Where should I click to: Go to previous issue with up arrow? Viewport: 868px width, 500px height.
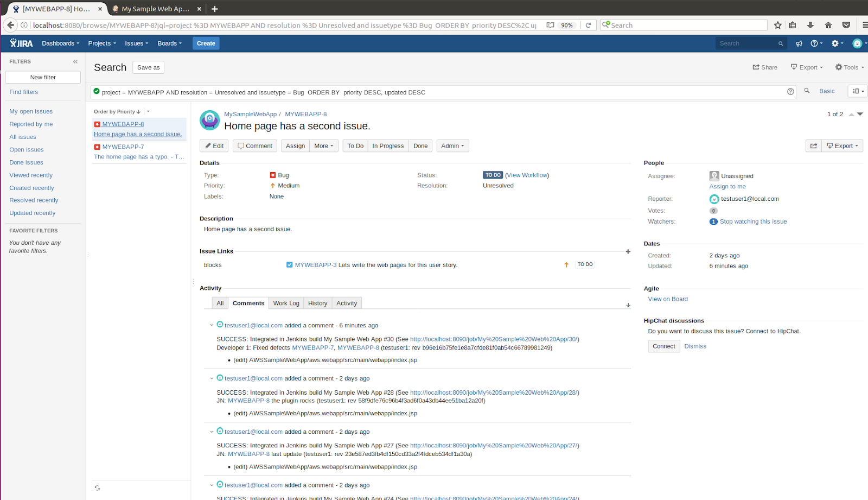851,115
